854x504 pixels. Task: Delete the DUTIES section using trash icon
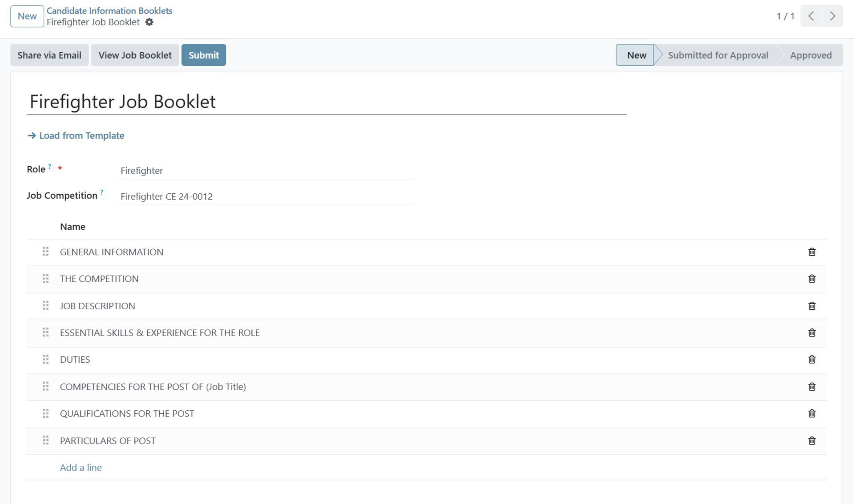tap(812, 360)
